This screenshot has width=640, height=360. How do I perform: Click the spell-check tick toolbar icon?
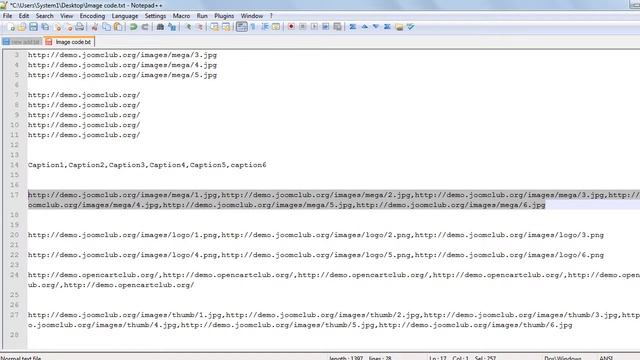[411, 27]
